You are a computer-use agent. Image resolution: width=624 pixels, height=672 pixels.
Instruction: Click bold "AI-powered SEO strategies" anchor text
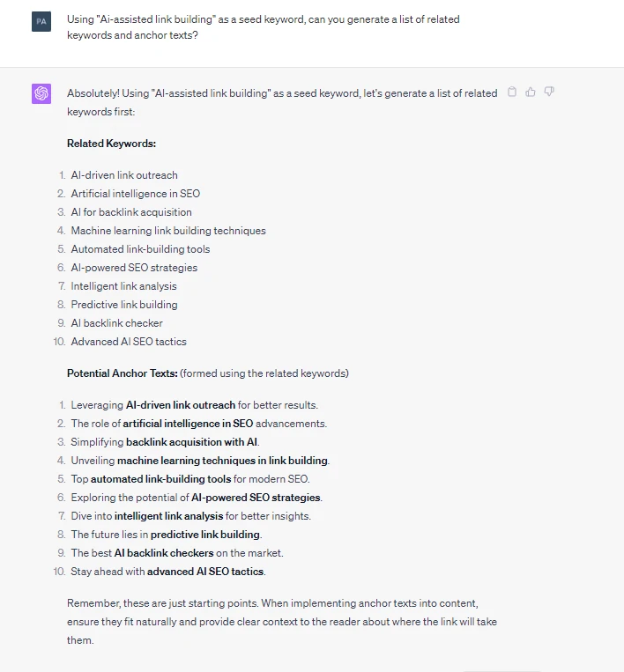(256, 498)
